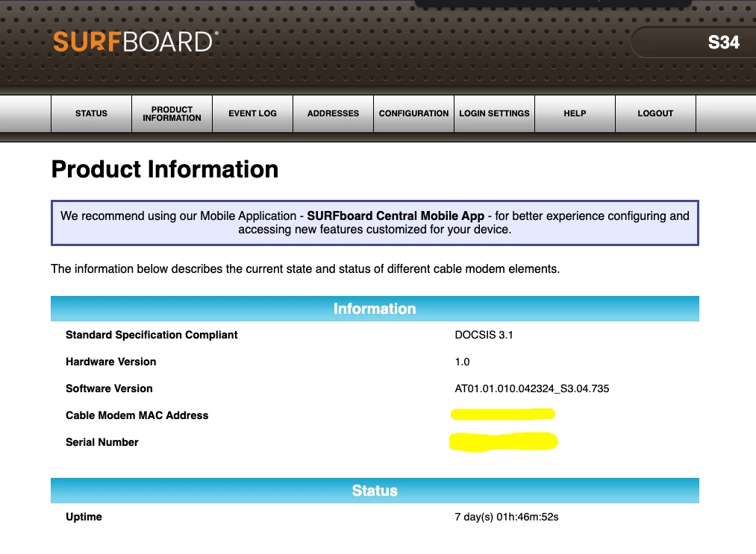Click the SURFboard logo

pyautogui.click(x=136, y=42)
